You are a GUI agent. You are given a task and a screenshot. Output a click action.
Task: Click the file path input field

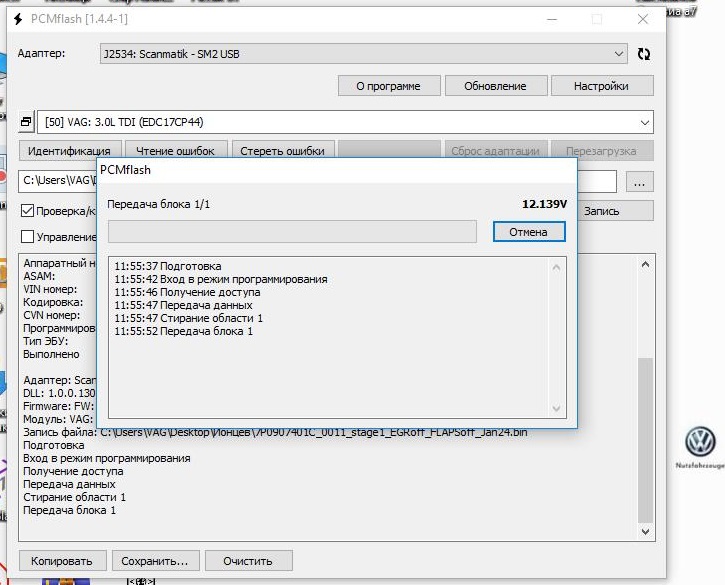click(x=58, y=181)
